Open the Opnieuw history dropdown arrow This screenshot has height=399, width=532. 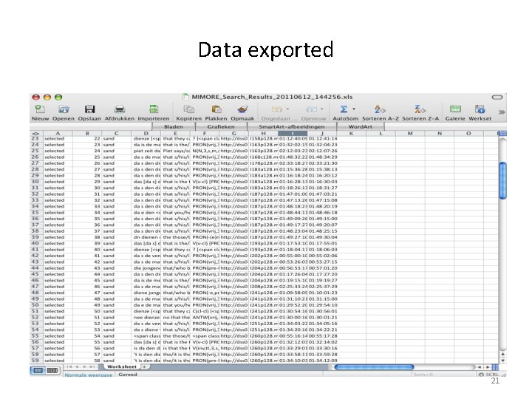(x=321, y=109)
